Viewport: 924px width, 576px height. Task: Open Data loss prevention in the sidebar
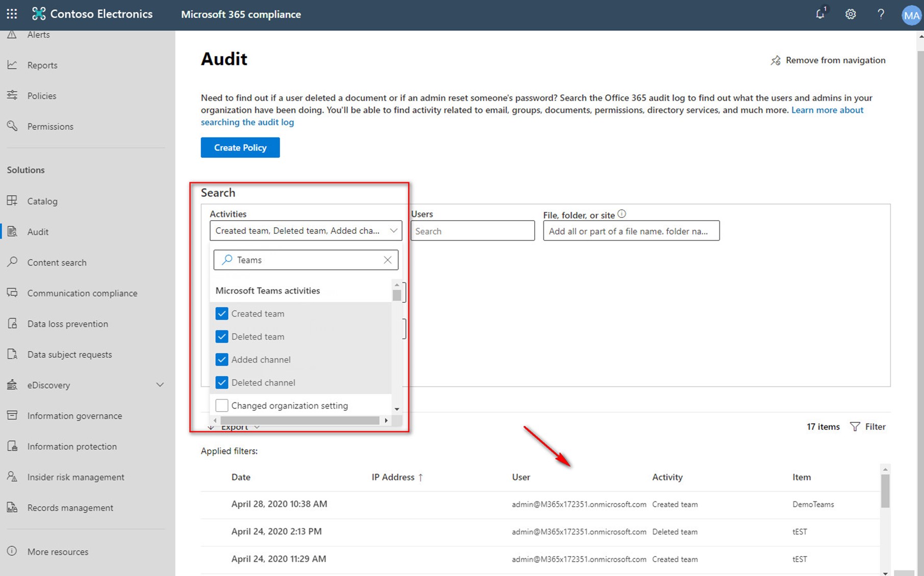coord(68,324)
